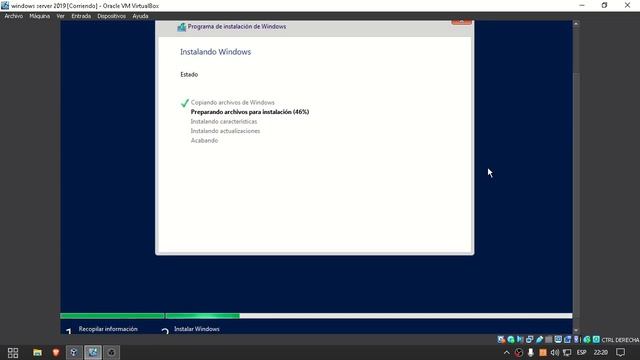Click the recording status icon

point(567,340)
